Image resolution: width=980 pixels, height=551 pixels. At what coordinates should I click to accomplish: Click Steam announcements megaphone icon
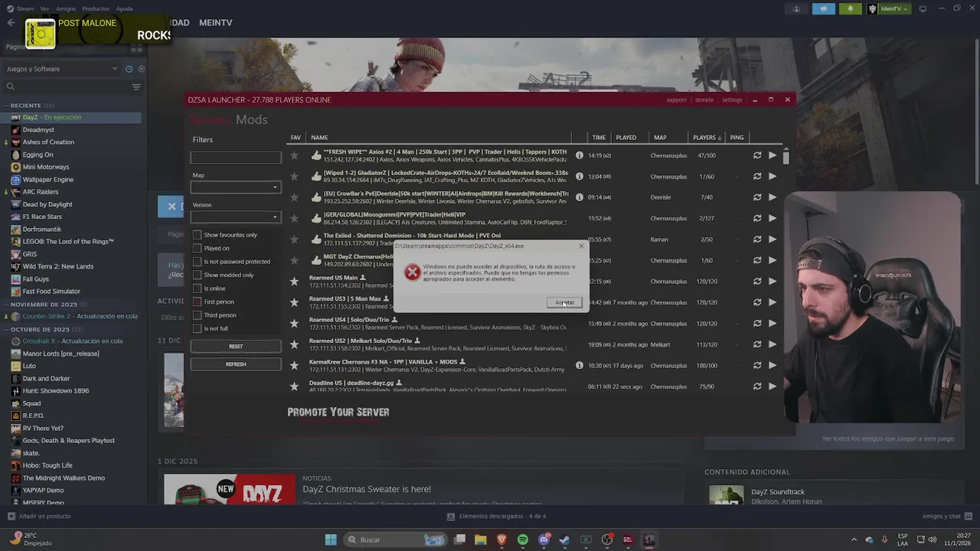[824, 9]
